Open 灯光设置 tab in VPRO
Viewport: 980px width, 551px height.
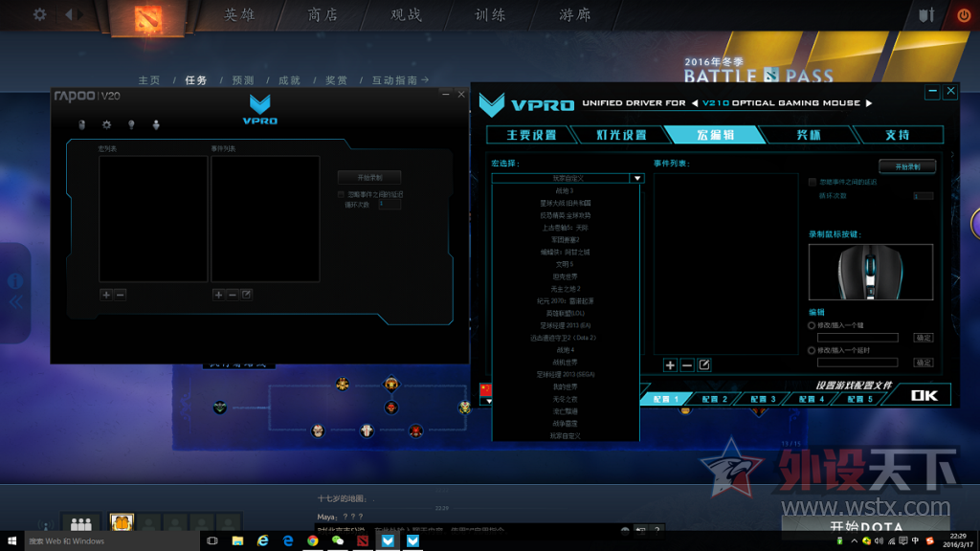click(621, 135)
